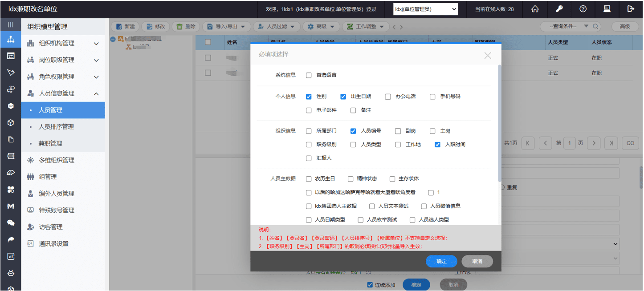Toggle the 连续添加 checkbox behind the dialog
Screen dimensions: 644x291
pos(370,285)
